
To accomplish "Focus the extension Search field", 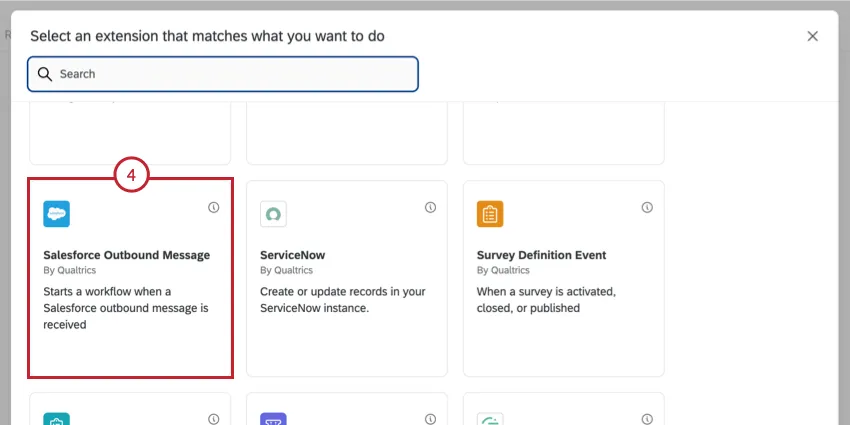I will tap(230, 74).
